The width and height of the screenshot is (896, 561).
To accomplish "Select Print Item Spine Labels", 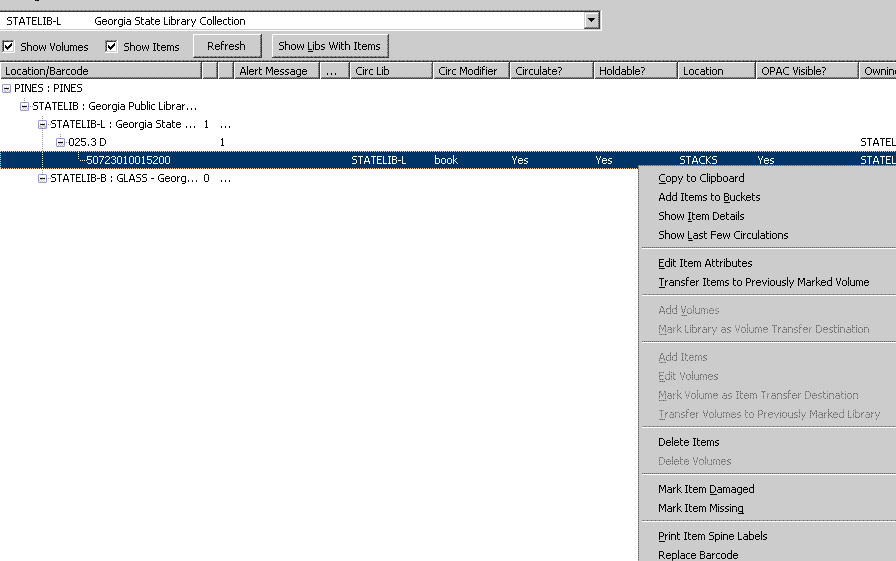I will pos(712,536).
